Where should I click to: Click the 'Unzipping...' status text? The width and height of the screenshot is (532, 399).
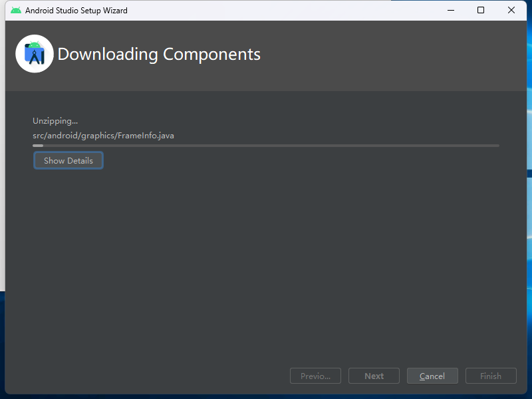(x=55, y=121)
